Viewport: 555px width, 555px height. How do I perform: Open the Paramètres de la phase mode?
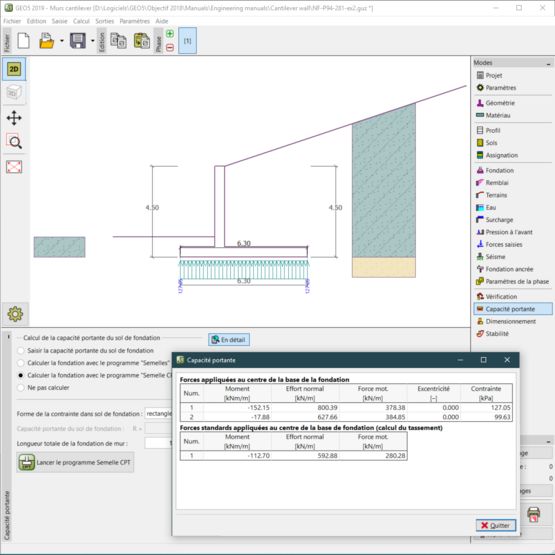(517, 282)
